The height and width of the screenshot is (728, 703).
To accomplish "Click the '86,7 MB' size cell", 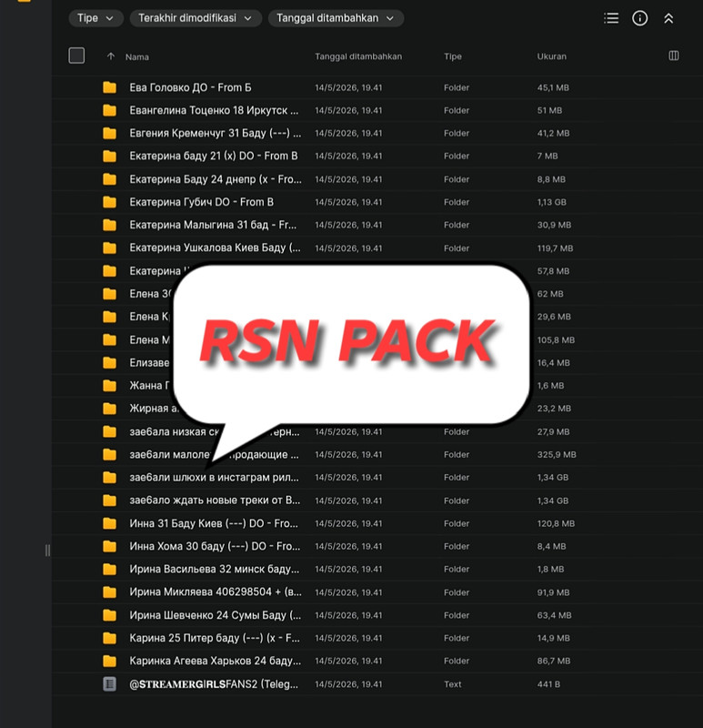I will click(x=554, y=661).
